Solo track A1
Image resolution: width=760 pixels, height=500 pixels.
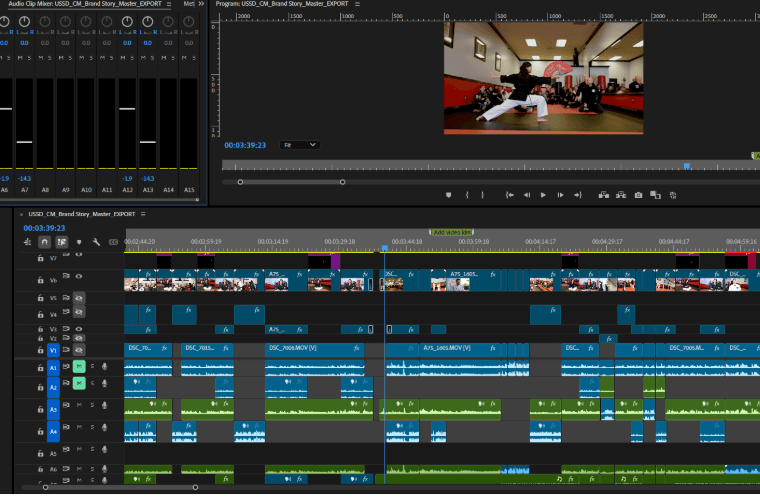click(92, 366)
